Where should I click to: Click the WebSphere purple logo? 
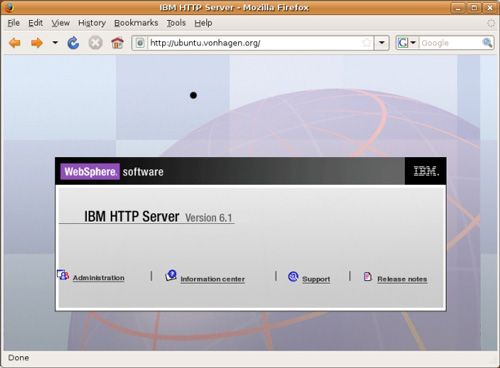pyautogui.click(x=90, y=171)
